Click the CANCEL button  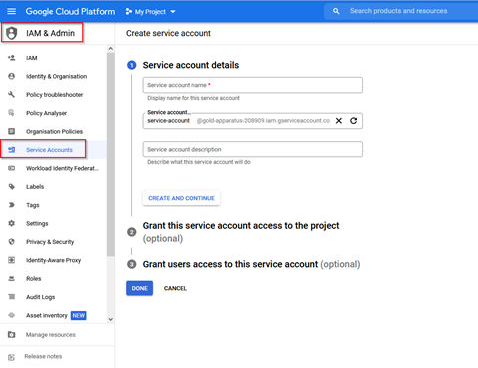click(175, 288)
